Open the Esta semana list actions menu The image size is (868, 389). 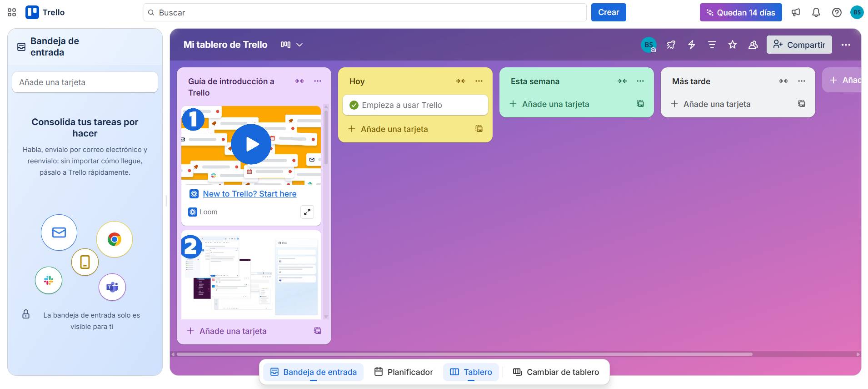[x=640, y=81]
